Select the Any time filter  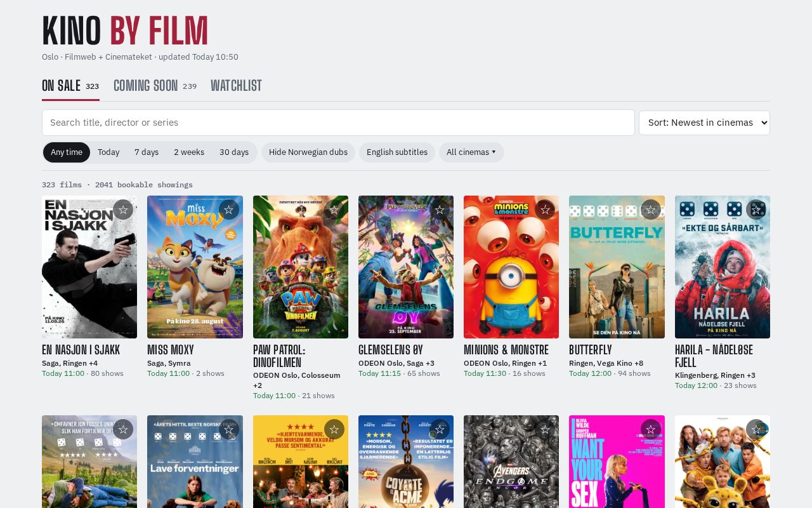[67, 152]
